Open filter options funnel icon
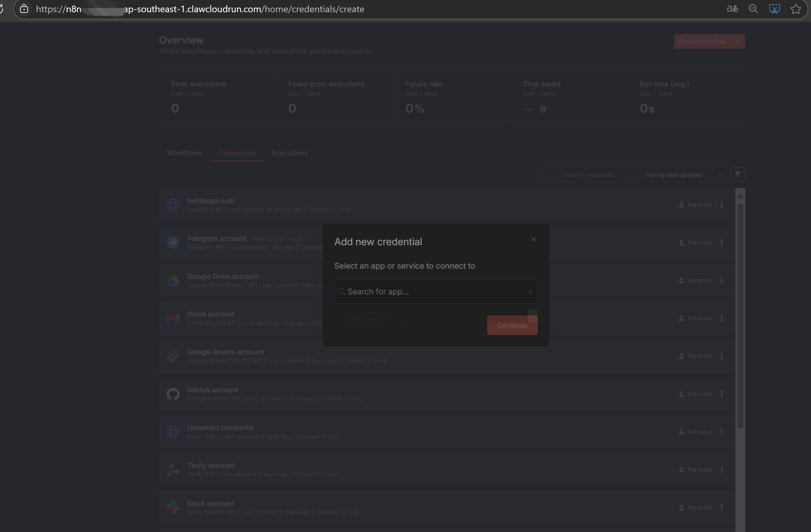 click(737, 175)
